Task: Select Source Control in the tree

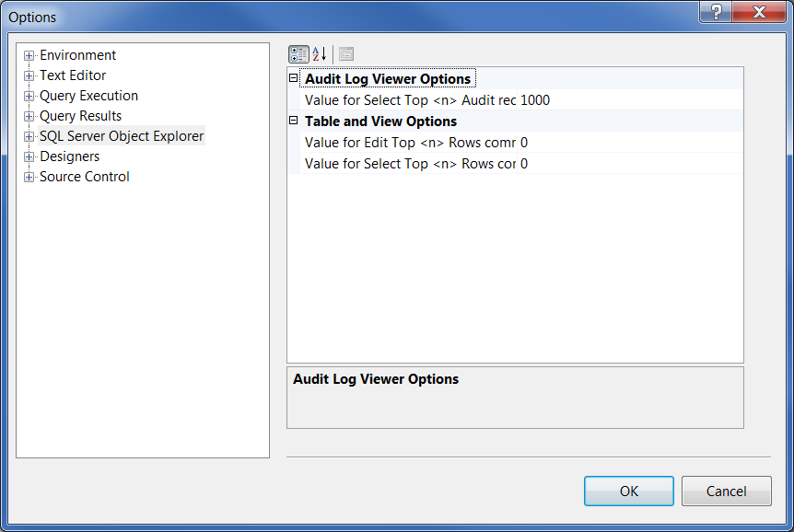Action: pyautogui.click(x=84, y=177)
